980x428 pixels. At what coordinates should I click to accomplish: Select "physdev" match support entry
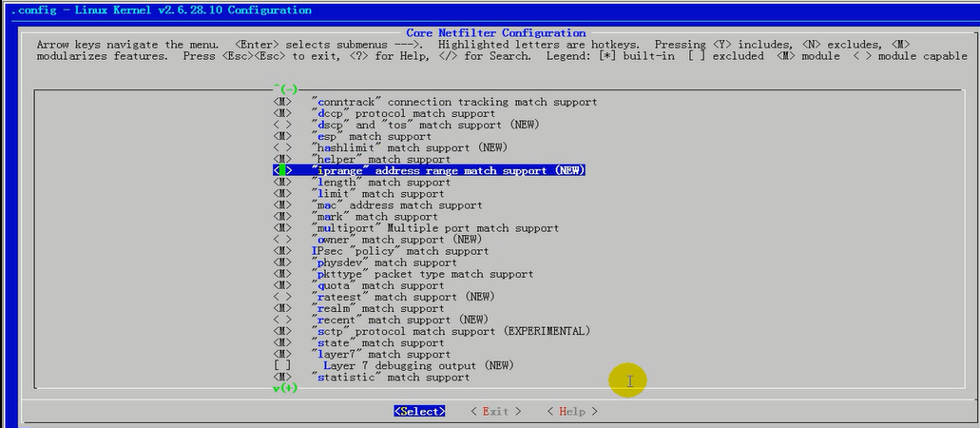tap(384, 263)
